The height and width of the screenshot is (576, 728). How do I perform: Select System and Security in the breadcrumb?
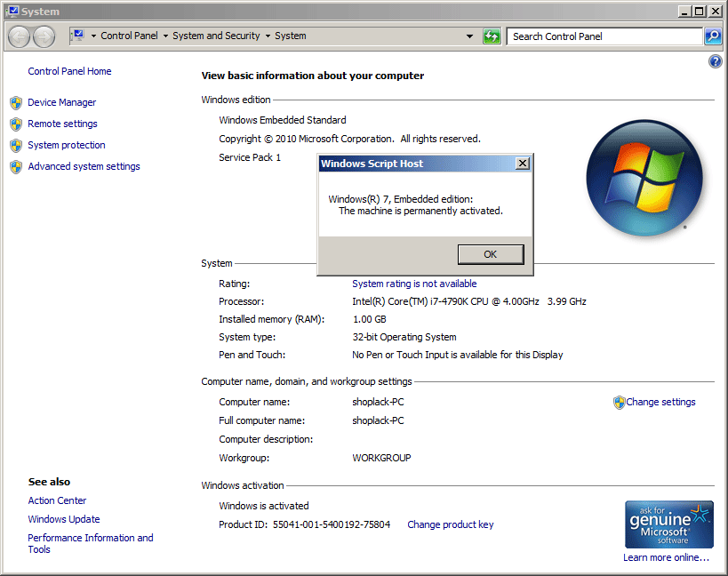[216, 36]
